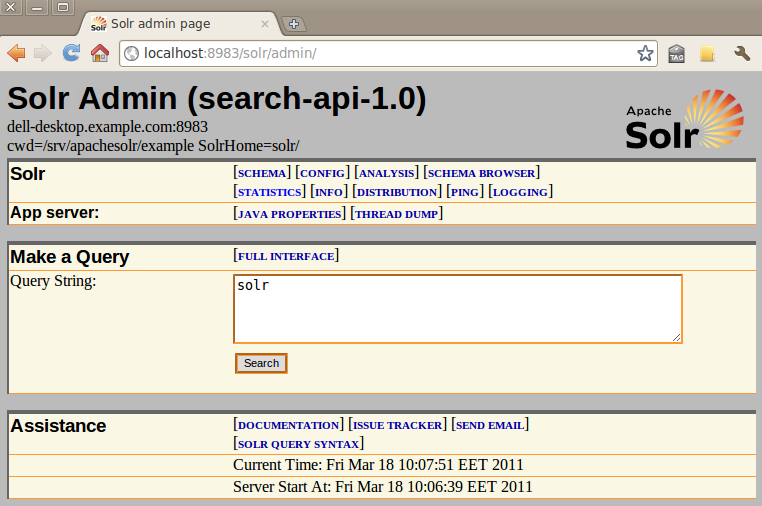Click the grayed forward arrow button

[43, 53]
